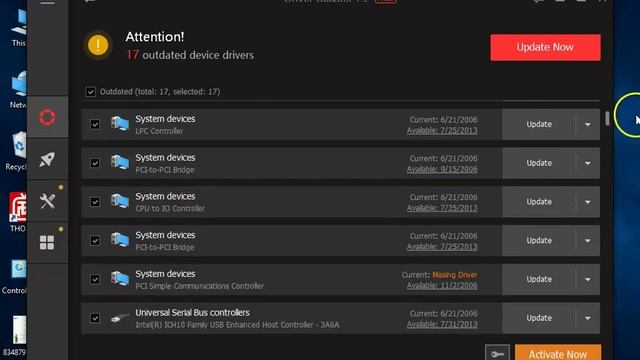Screen dimensions: 640x360
Task: Toggle the Outdated select-all checkbox
Action: [x=91, y=92]
